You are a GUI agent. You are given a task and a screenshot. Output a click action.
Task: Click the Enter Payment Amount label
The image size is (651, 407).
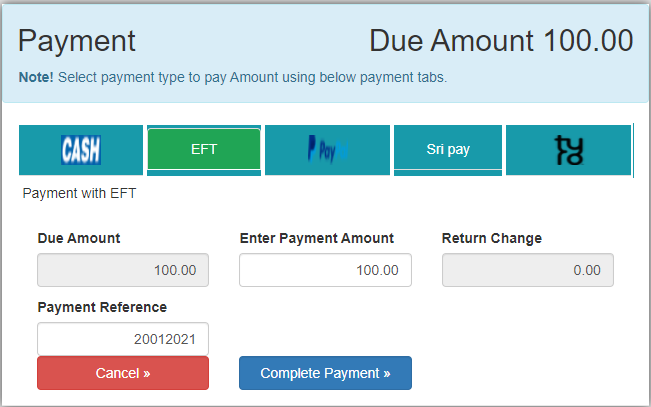pyautogui.click(x=317, y=238)
